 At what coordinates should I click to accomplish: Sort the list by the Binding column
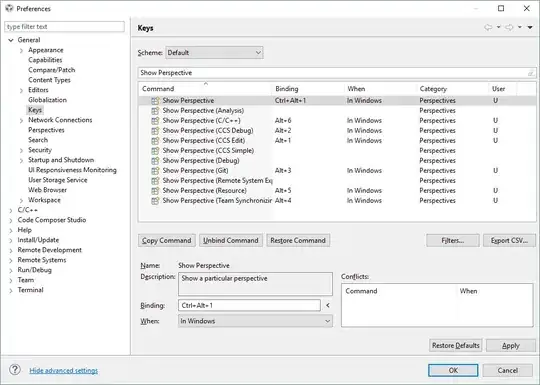[287, 89]
